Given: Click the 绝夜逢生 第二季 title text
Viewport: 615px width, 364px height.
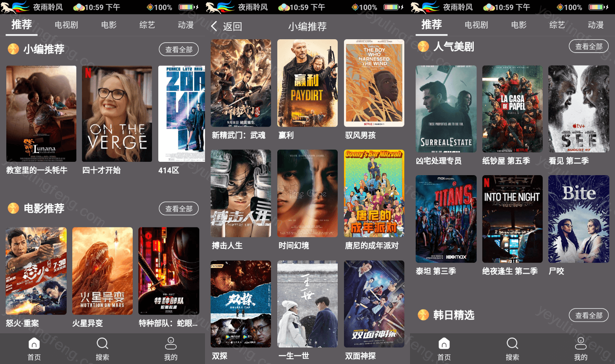Looking at the screenshot, I should pos(510,271).
